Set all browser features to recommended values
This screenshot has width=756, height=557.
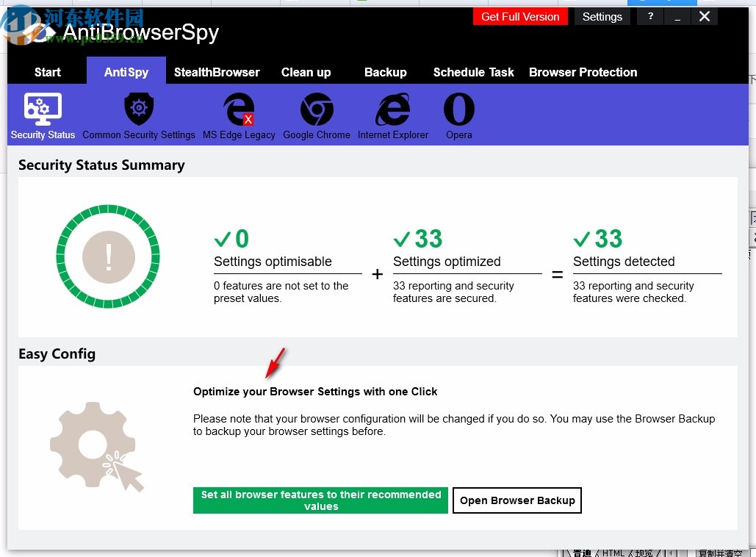point(320,500)
